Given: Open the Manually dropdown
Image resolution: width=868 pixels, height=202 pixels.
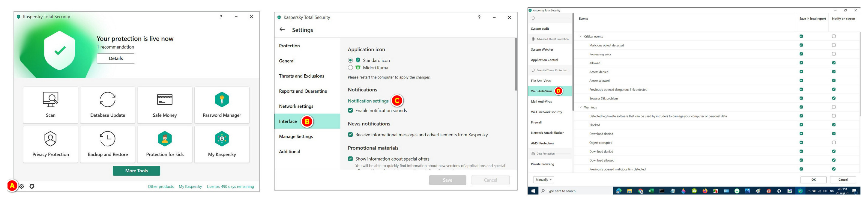Looking at the screenshot, I should click(x=543, y=180).
